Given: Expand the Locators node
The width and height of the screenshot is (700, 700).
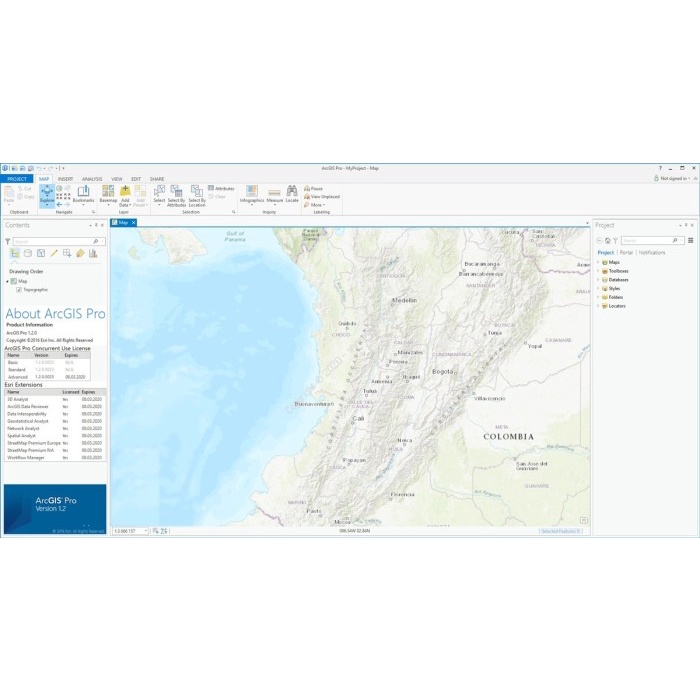Looking at the screenshot, I should [598, 306].
